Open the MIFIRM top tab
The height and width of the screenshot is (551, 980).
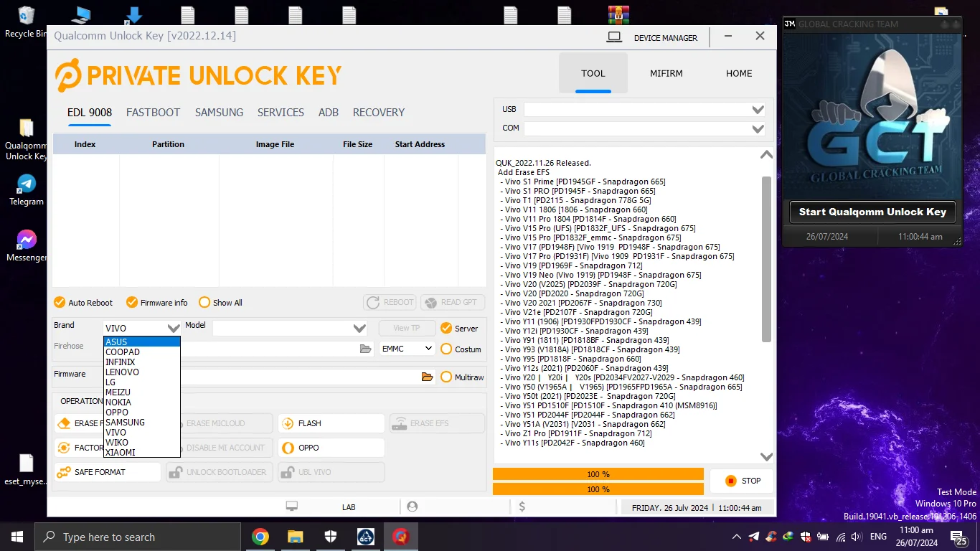click(x=666, y=73)
